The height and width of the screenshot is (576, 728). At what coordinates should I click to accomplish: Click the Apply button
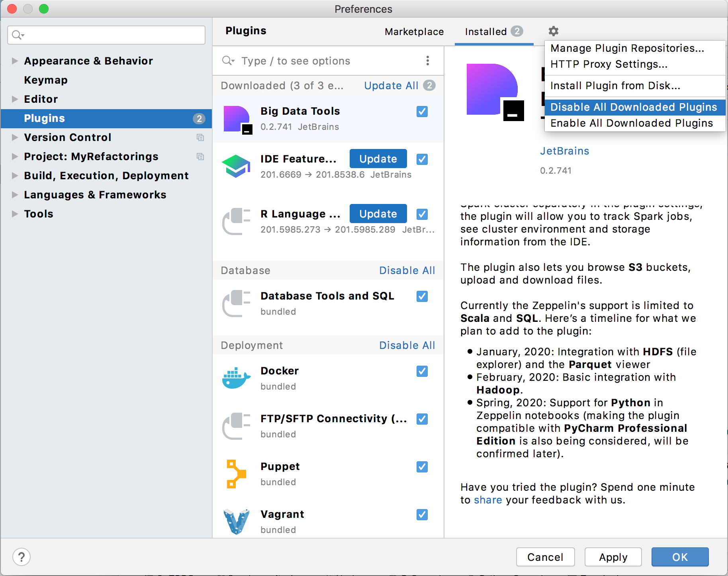tap(613, 557)
